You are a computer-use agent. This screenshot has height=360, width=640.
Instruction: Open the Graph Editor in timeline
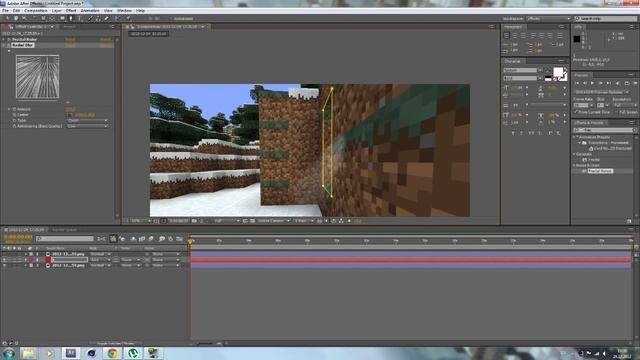pyautogui.click(x=179, y=239)
